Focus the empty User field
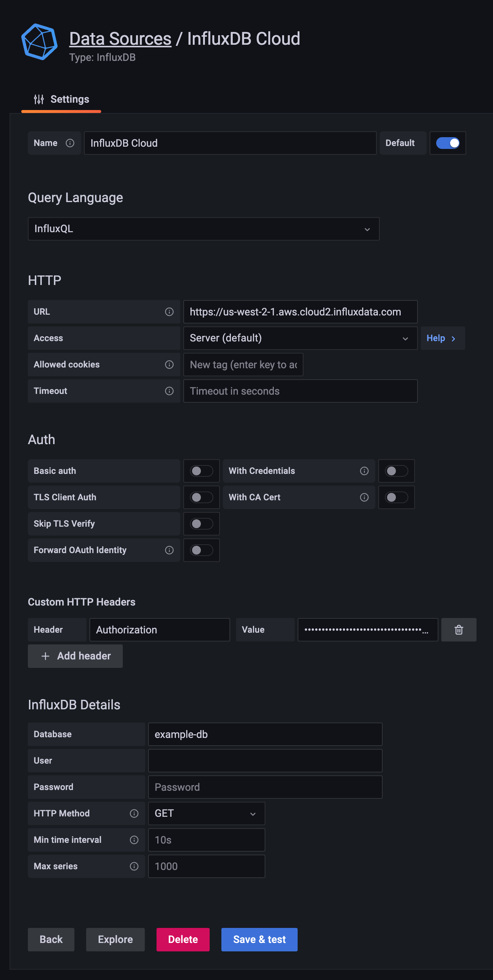This screenshot has width=493, height=980. (265, 761)
